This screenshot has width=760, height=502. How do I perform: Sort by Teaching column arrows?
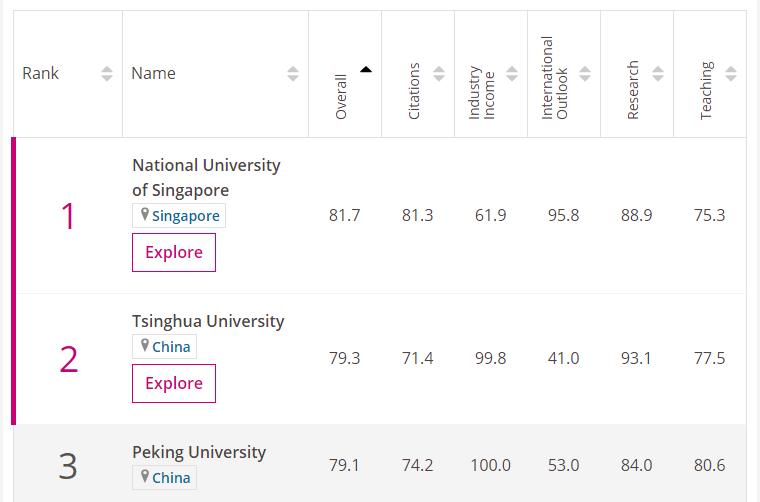tap(731, 74)
